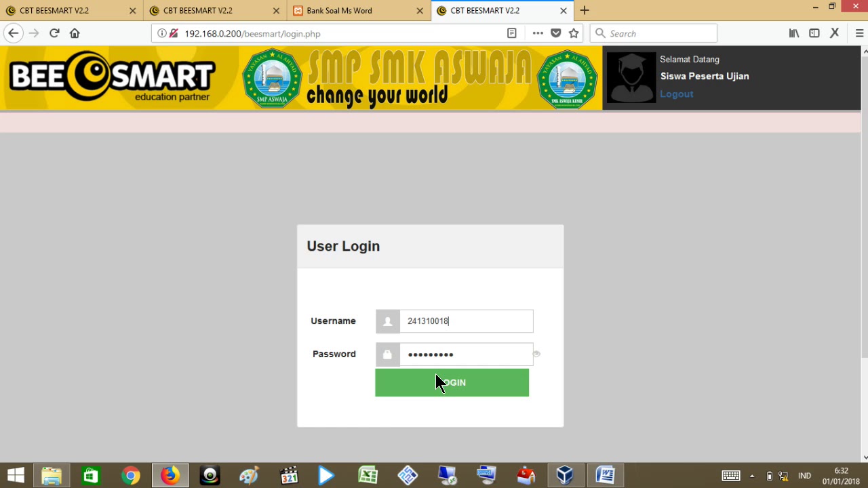Launch Google Chrome from the taskbar
Viewport: 868px width, 488px height.
pyautogui.click(x=130, y=476)
